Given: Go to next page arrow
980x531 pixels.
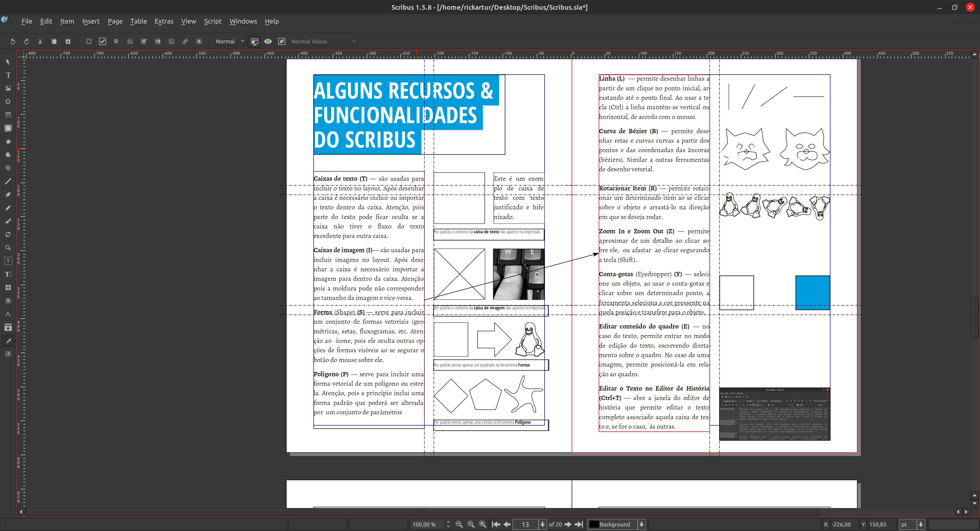Looking at the screenshot, I should 568,524.
